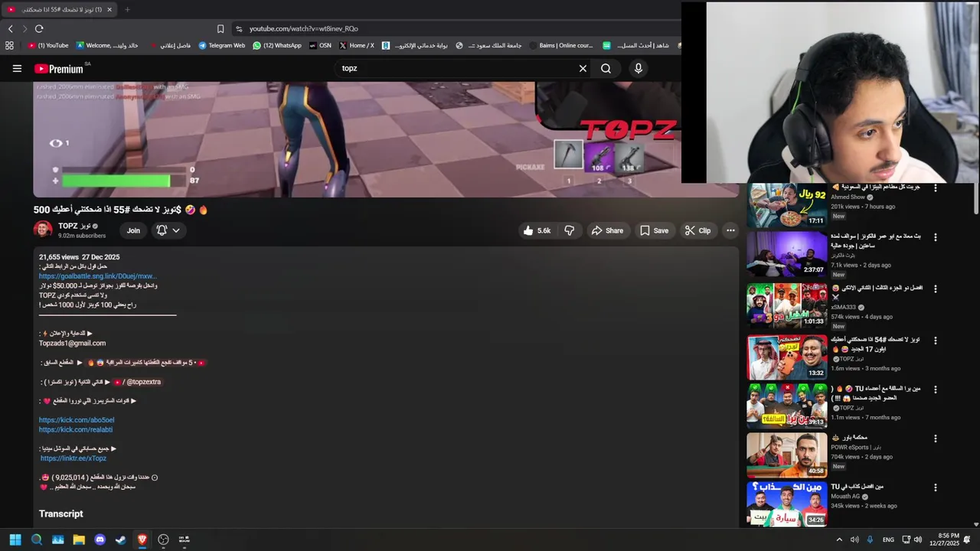The width and height of the screenshot is (980, 551).
Task: Open the xSMA333 1:01:33 video thumbnail
Action: click(787, 306)
